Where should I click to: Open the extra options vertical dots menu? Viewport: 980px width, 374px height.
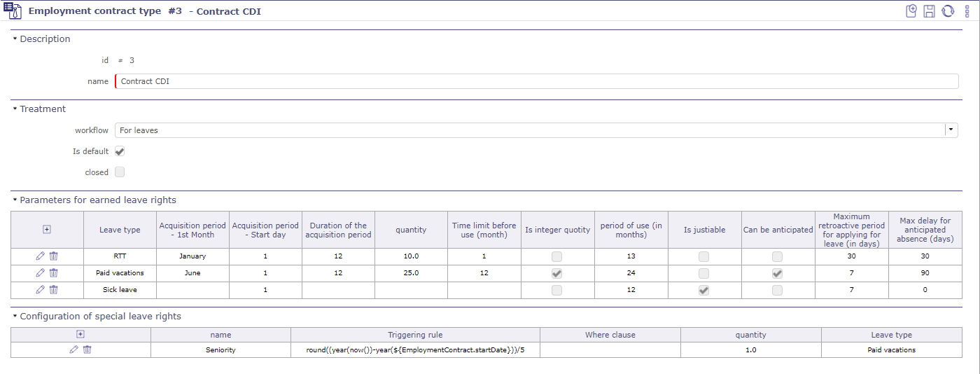click(x=967, y=11)
